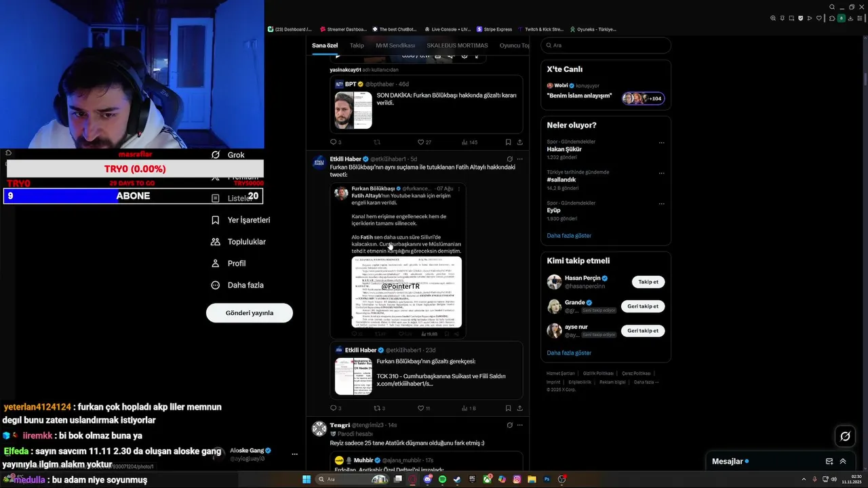This screenshot has height=488, width=868.
Task: Expand the Daha fazla sidebar menu
Action: (237, 285)
